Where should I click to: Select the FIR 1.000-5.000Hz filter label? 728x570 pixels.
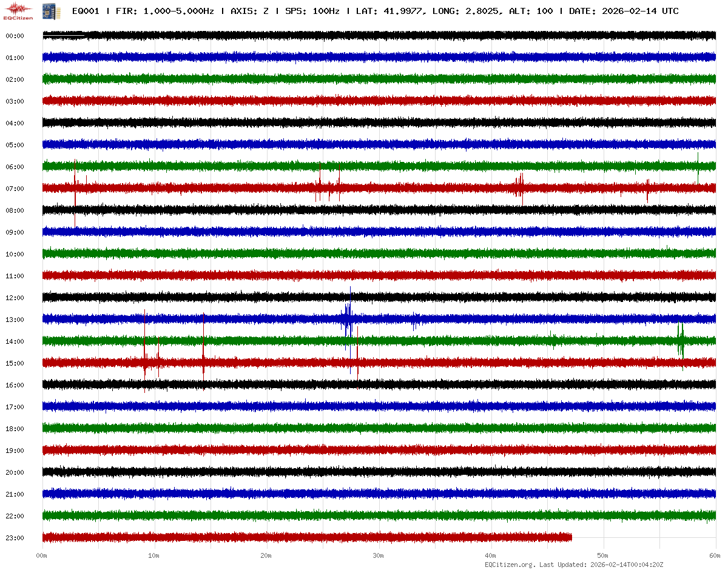click(x=164, y=11)
